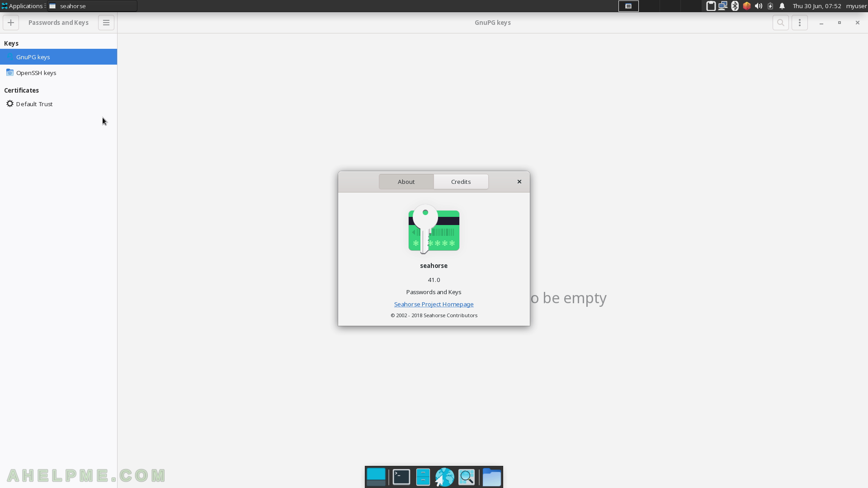The width and height of the screenshot is (868, 488).
Task: Select GnuPG keys in the sidebar
Action: click(x=58, y=57)
